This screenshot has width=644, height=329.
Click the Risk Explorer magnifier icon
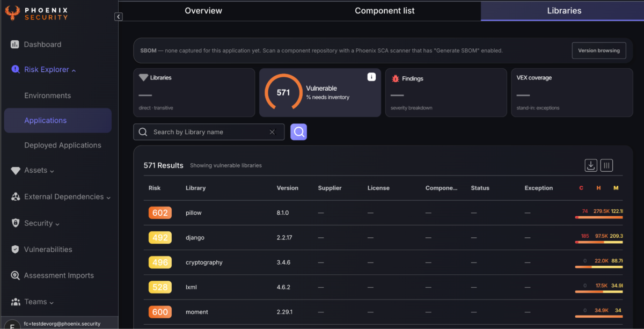click(x=15, y=69)
